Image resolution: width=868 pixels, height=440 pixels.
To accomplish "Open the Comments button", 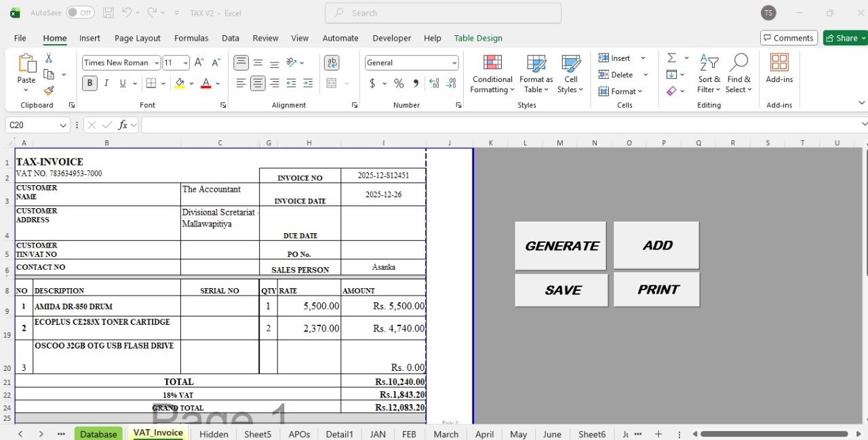I will coord(789,38).
